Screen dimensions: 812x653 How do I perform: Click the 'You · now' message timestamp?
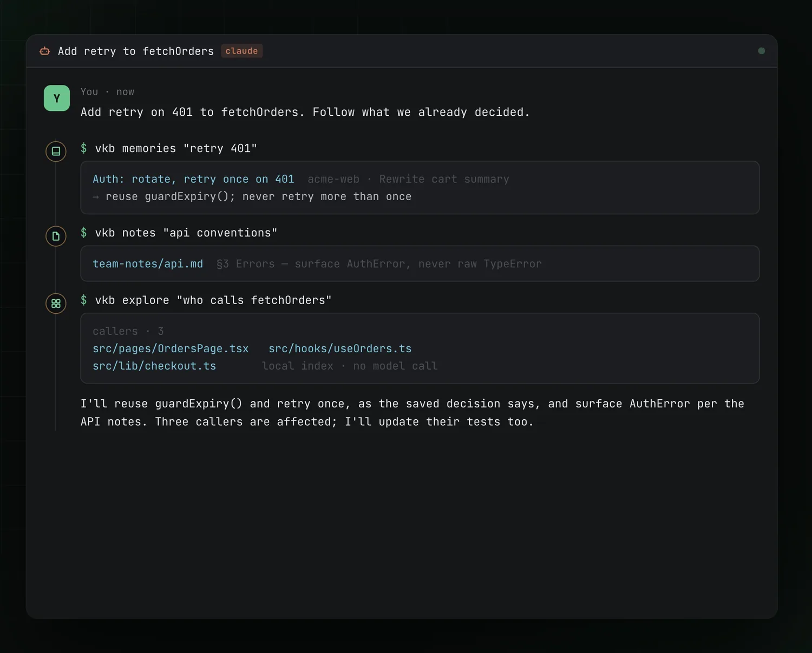pyautogui.click(x=107, y=92)
